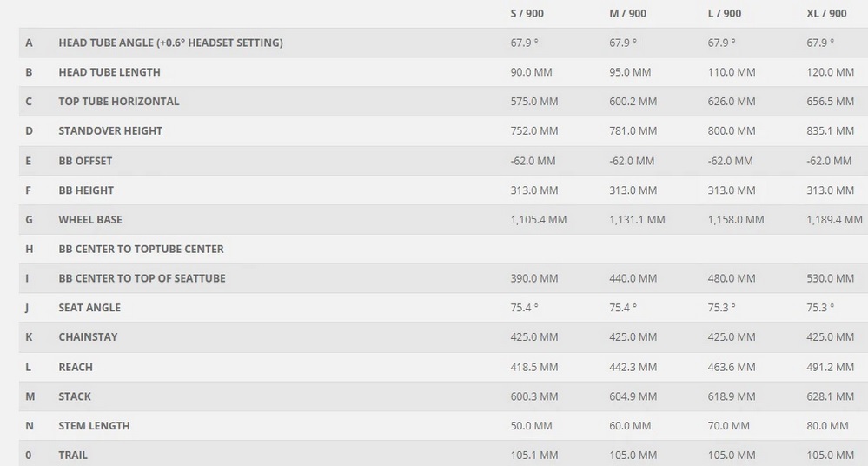Select the BB Height row label
The height and width of the screenshot is (466, 868).
86,190
